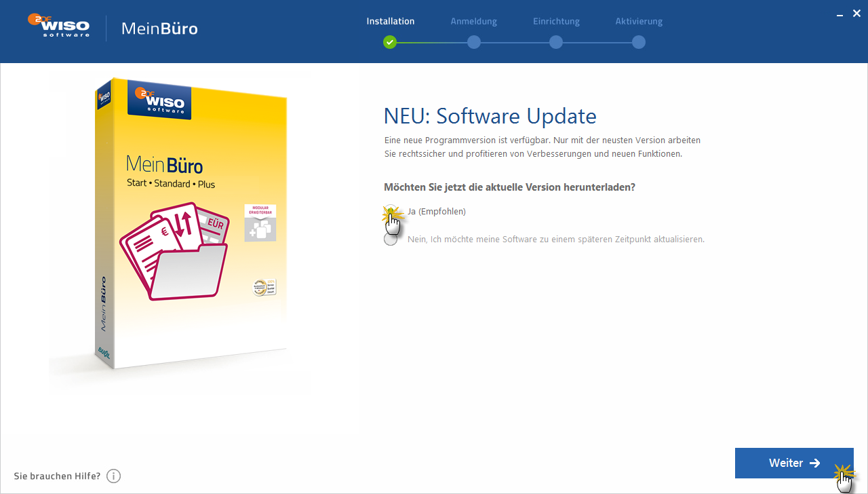
Task: Select the Aktivierung step label
Action: pyautogui.click(x=639, y=21)
